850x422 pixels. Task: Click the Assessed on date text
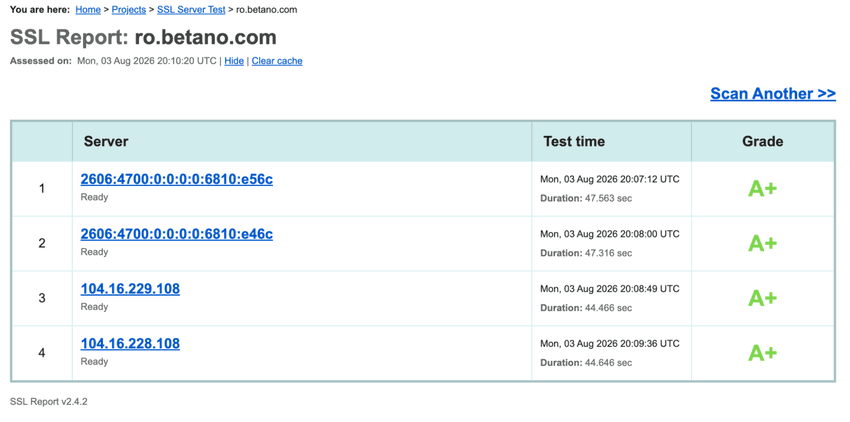tap(146, 61)
